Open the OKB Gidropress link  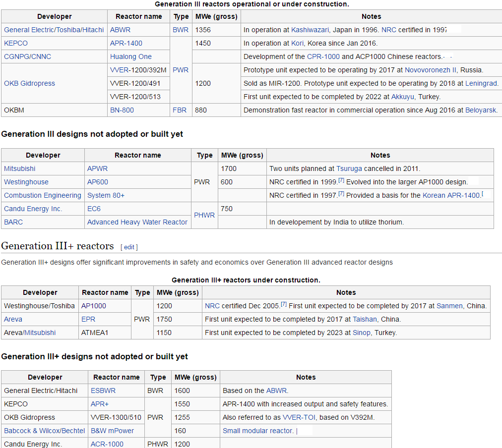click(29, 83)
